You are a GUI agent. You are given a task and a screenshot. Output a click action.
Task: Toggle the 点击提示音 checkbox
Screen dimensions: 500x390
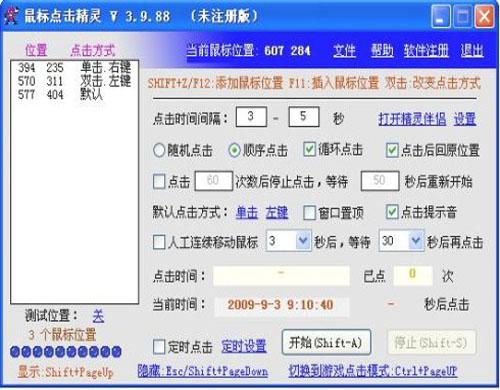click(392, 212)
